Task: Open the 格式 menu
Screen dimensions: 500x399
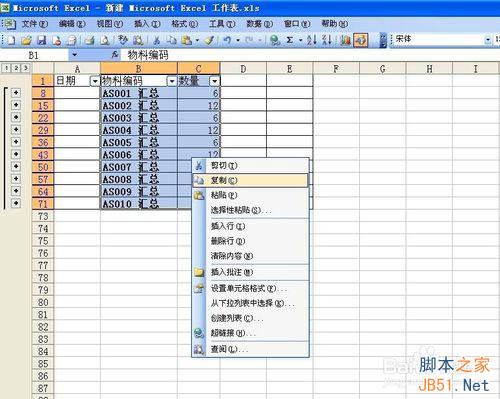Action: coord(184,24)
